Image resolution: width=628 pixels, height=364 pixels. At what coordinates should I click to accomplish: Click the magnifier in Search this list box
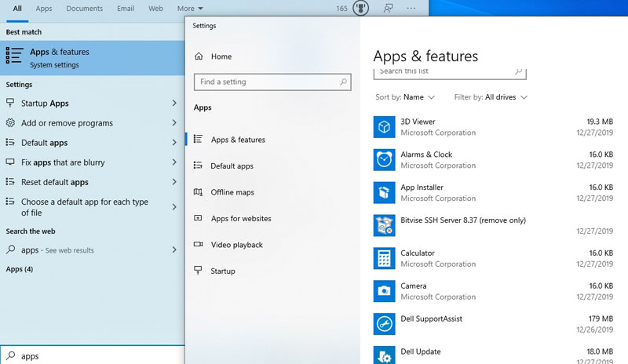coord(518,71)
